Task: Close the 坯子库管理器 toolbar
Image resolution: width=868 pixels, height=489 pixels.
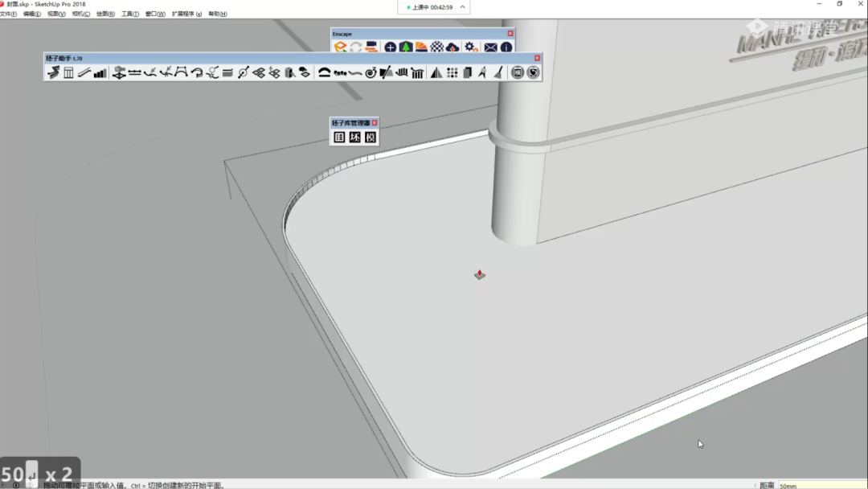Action: (x=375, y=123)
